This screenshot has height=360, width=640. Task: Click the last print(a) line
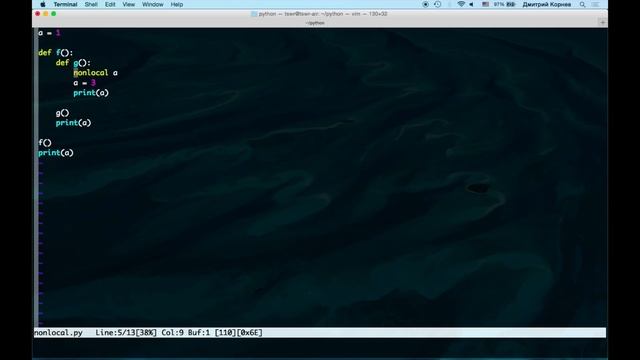[x=56, y=153]
